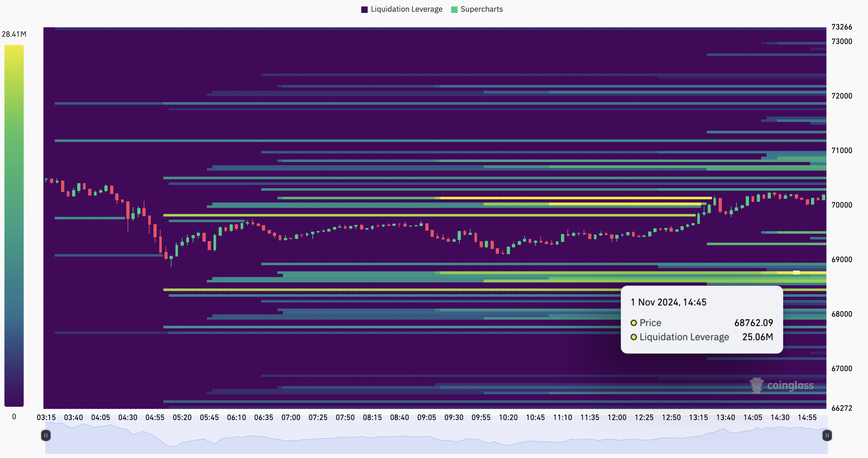Screen dimensions: 868x458
Task: Click the left zoom slider handle
Action: [x=46, y=435]
